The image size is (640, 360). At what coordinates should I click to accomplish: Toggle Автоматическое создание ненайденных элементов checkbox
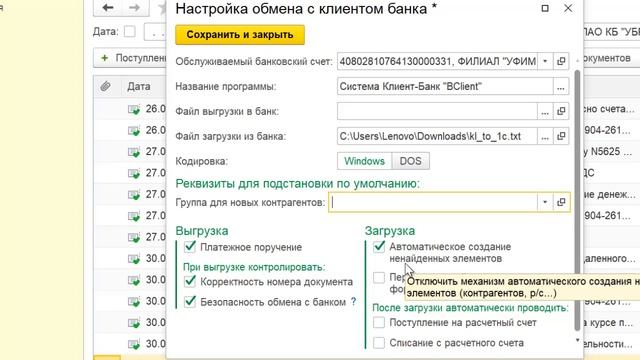(379, 247)
